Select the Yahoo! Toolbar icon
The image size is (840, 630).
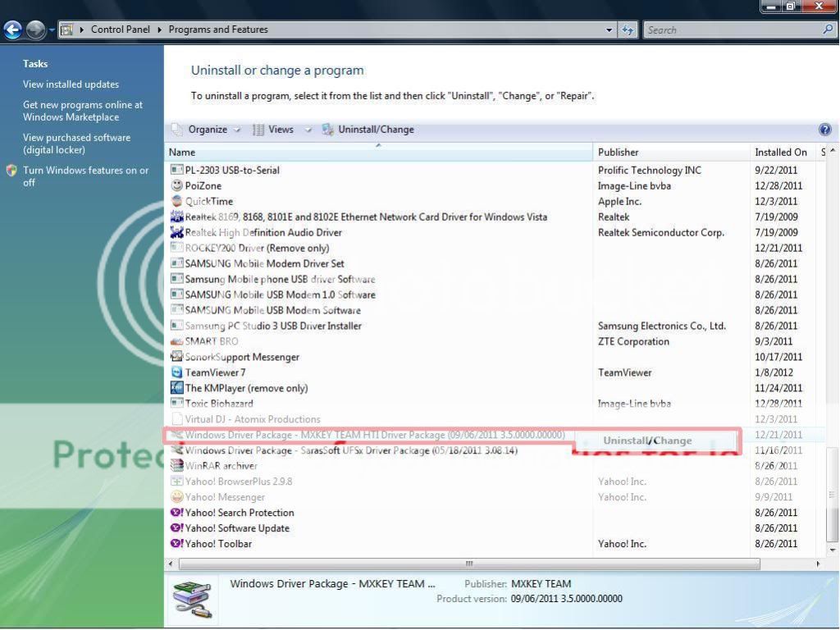pos(176,543)
